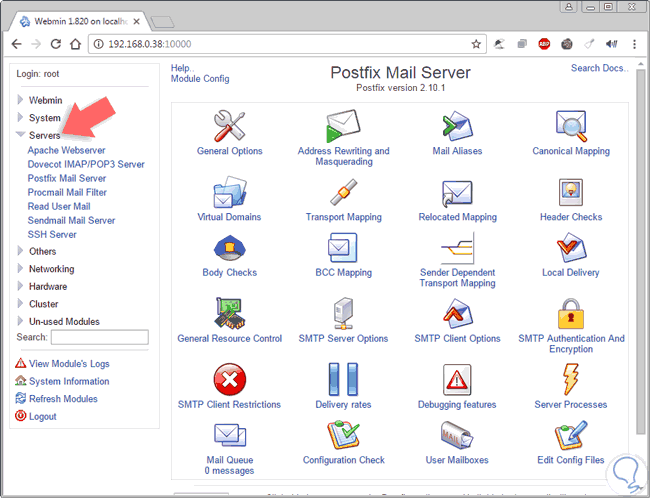650x498 pixels.
Task: Click the Search Docs link
Action: point(599,68)
